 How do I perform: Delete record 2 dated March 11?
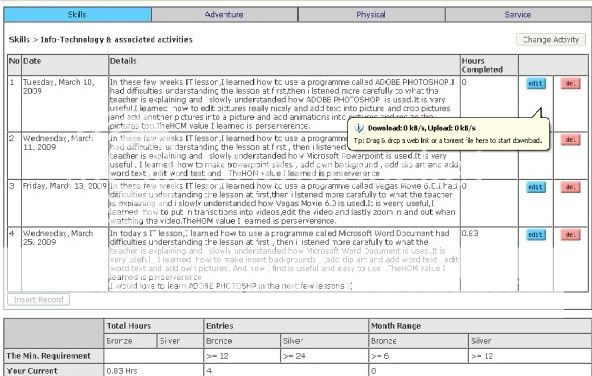[570, 140]
